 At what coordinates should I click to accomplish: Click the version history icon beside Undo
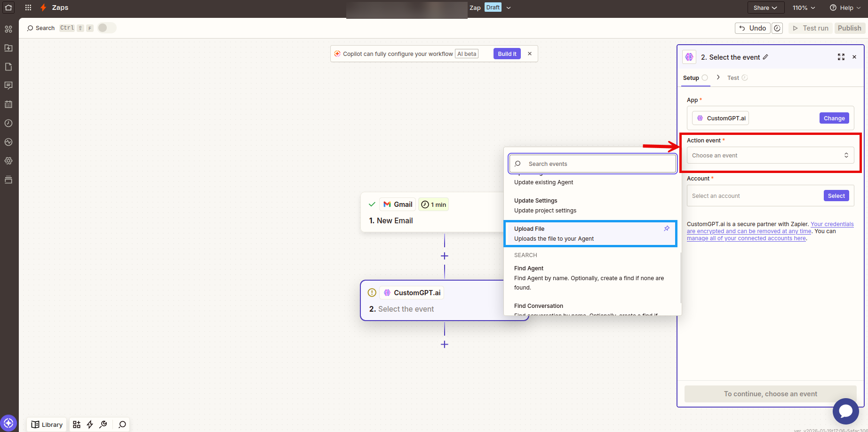click(x=777, y=28)
